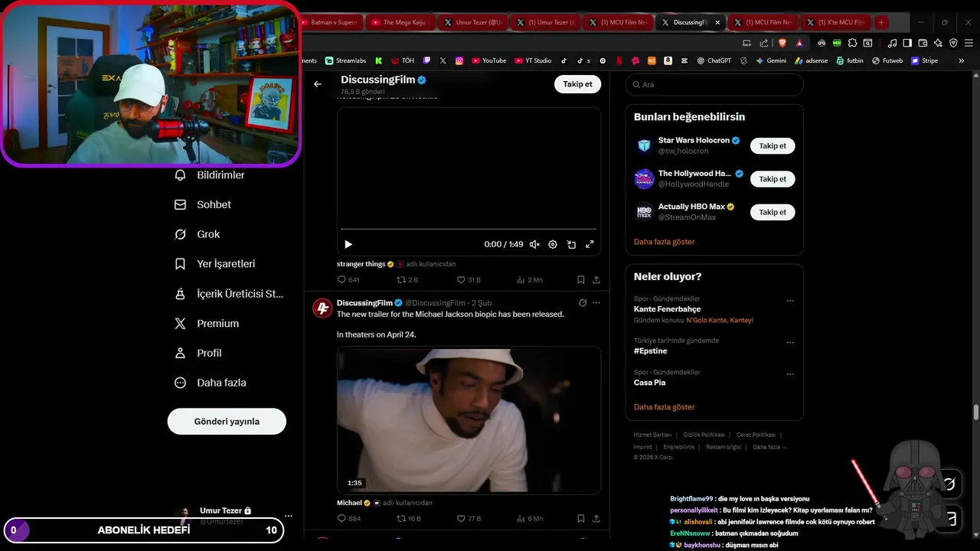Click the Brave Shields lion icon
This screenshot has width=980, height=551.
[x=782, y=43]
